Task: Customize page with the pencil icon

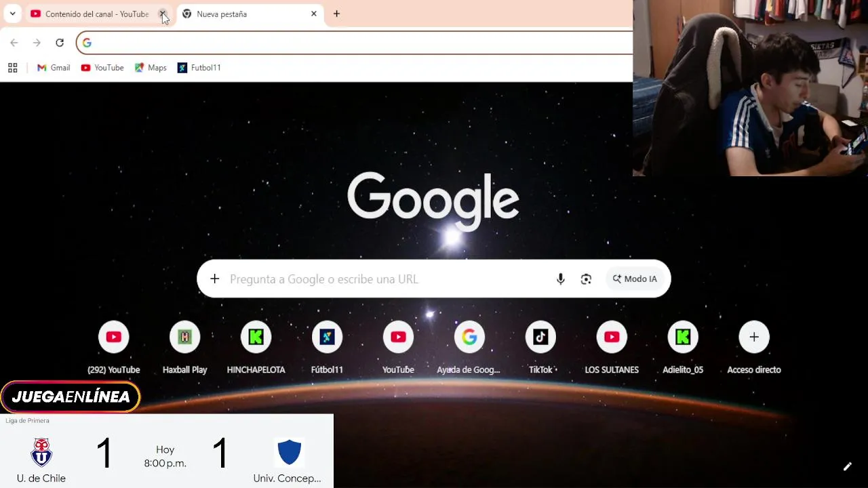Action: tap(847, 466)
